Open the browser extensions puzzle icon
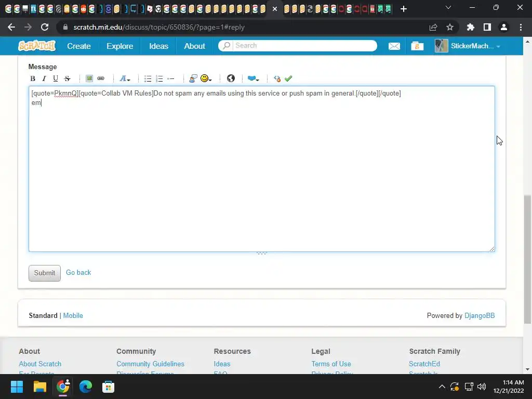 pyautogui.click(x=470, y=27)
